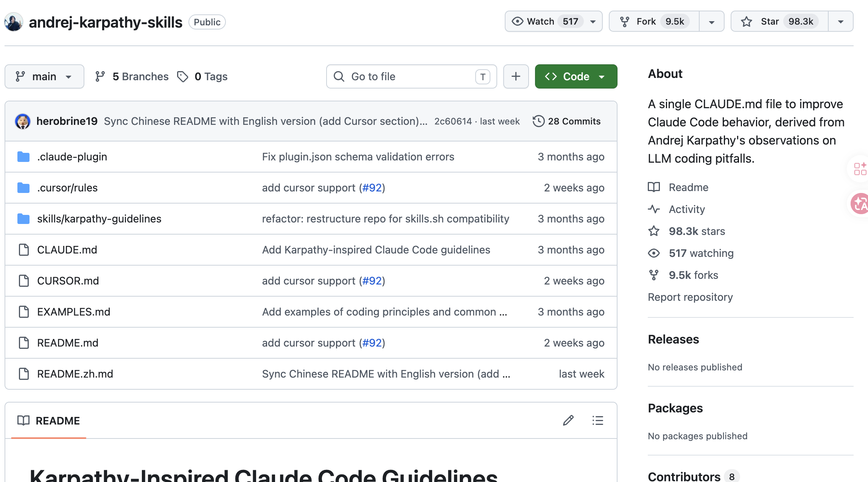Screen dimensions: 868x482
Task: Click the repository owner avatar
Action: 14,22
